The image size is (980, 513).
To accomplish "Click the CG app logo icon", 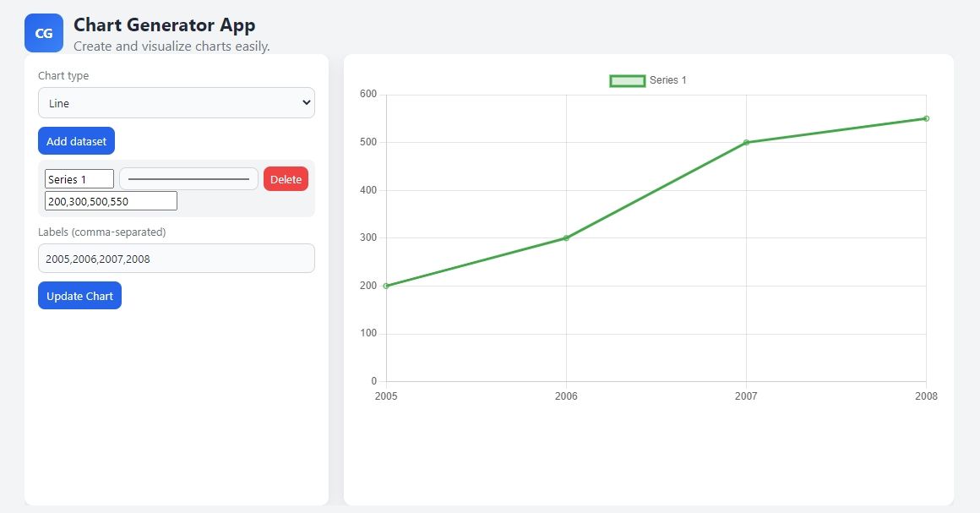I will (44, 33).
